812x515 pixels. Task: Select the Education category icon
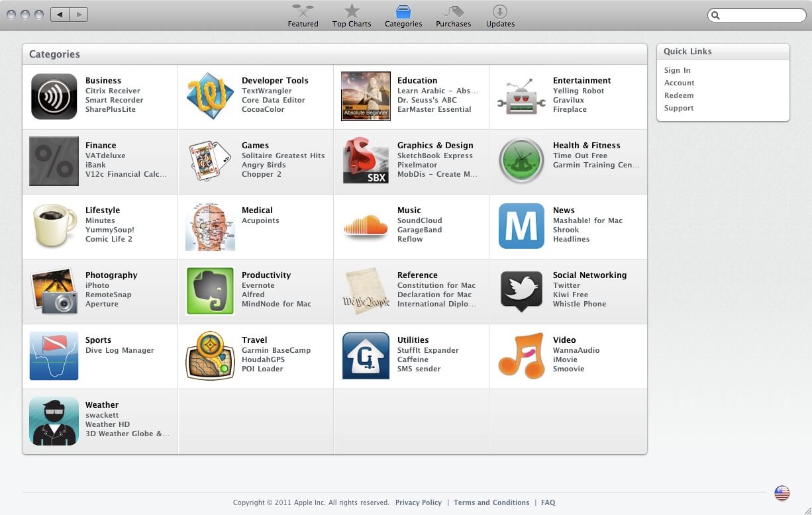click(366, 97)
